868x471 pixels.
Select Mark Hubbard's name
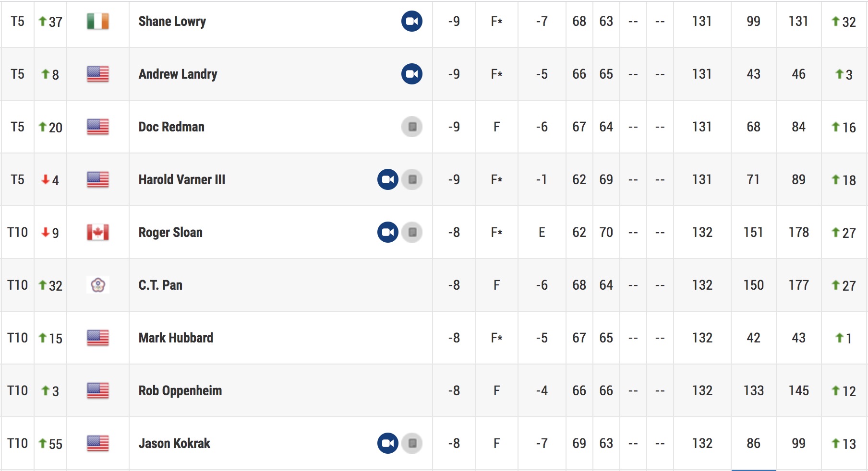point(176,338)
